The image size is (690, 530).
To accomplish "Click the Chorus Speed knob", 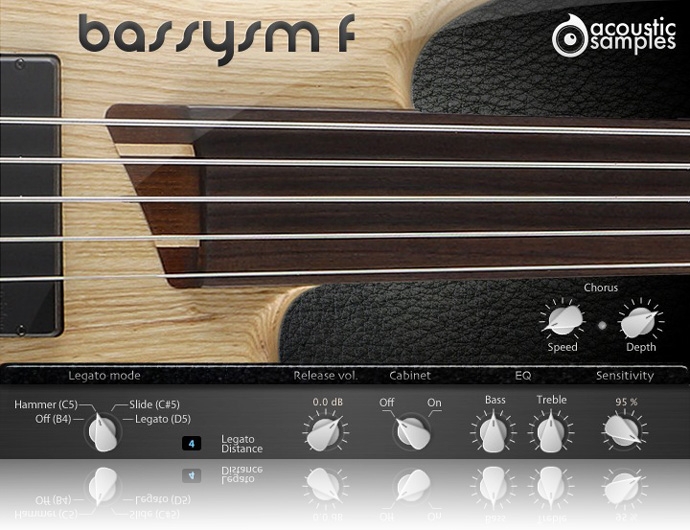I will (562, 321).
